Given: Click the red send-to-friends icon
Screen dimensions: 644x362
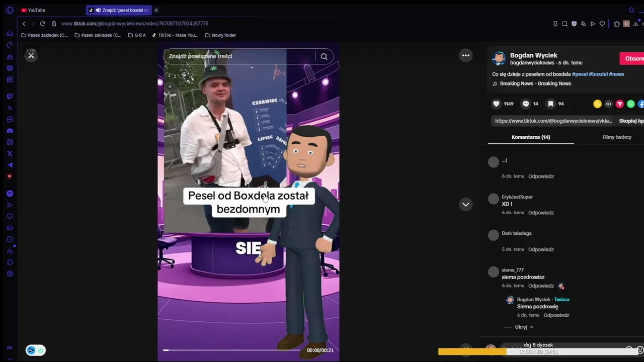Looking at the screenshot, I should point(620,104).
